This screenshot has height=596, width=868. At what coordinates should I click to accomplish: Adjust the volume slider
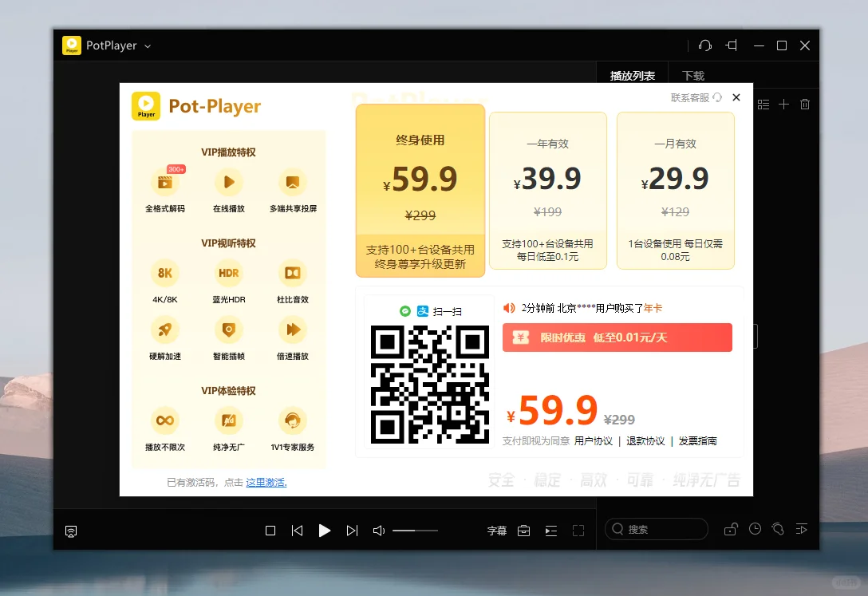[x=415, y=531]
